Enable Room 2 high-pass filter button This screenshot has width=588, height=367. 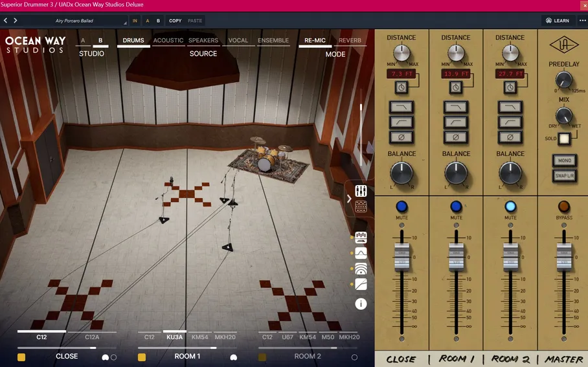pos(510,122)
